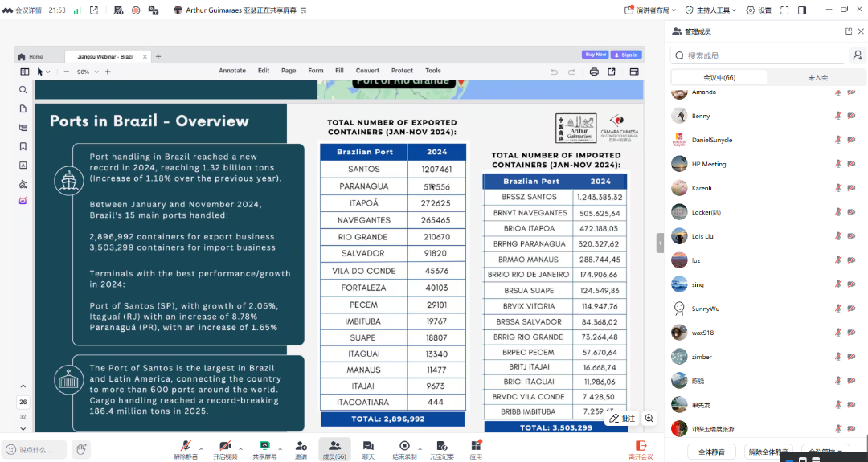868x462 pixels.
Task: Toggle HP Meeting's microphone icon
Action: (838, 164)
